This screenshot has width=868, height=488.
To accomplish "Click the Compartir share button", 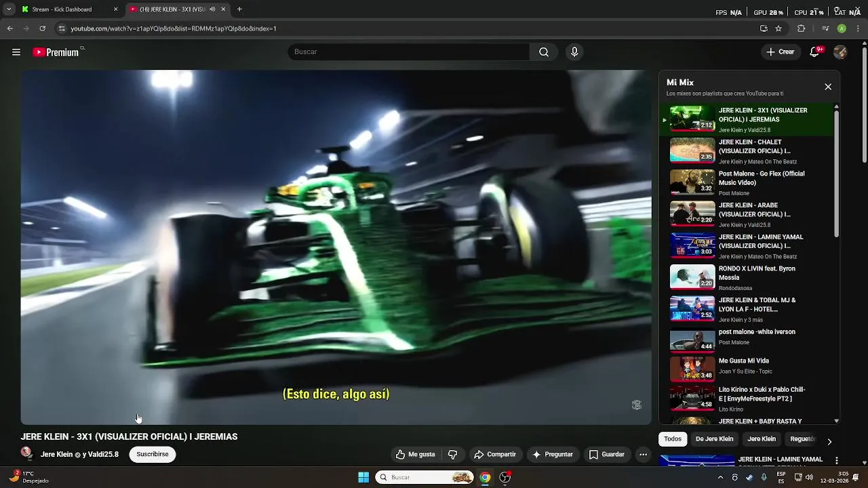I will pos(495,454).
